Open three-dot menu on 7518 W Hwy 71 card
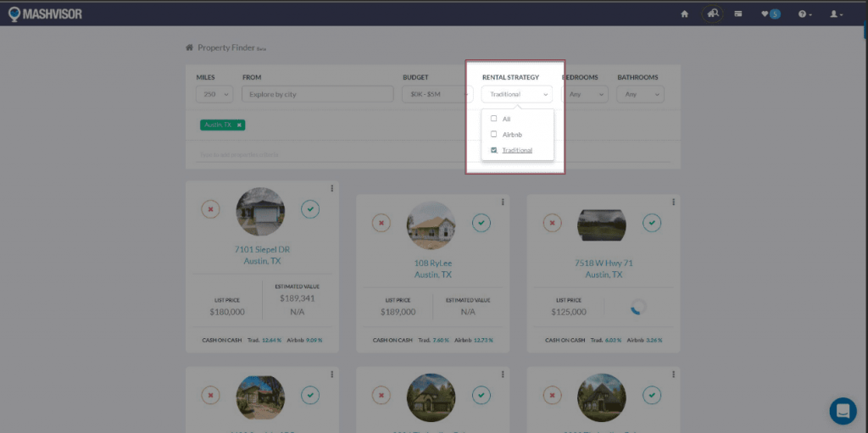This screenshot has height=433, width=868. 673,202
